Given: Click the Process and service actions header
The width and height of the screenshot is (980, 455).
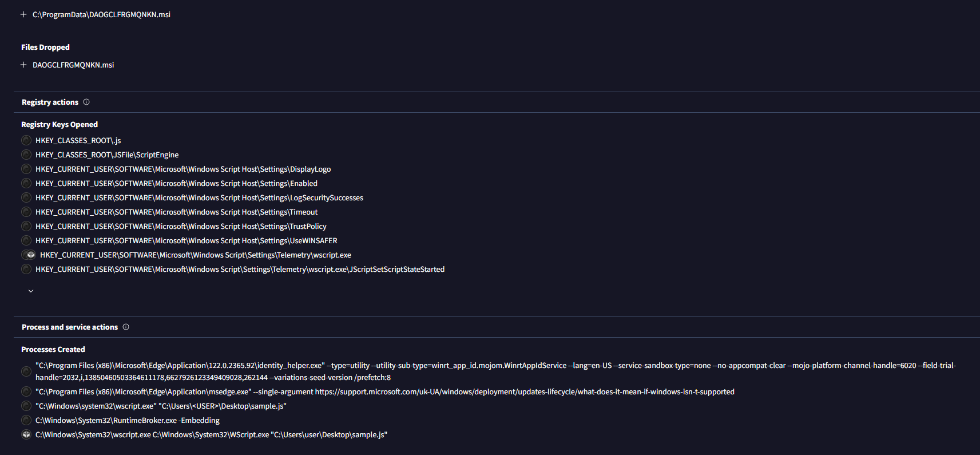Looking at the screenshot, I should coord(70,327).
